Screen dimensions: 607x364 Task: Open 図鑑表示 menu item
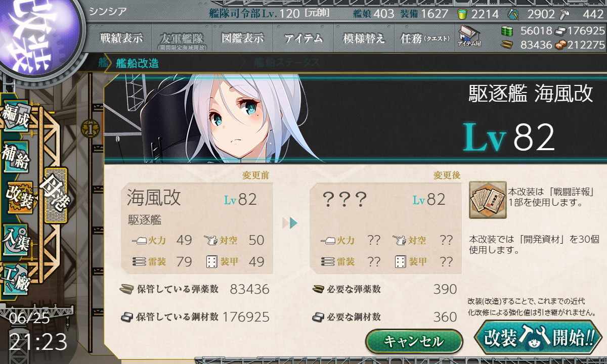[243, 38]
